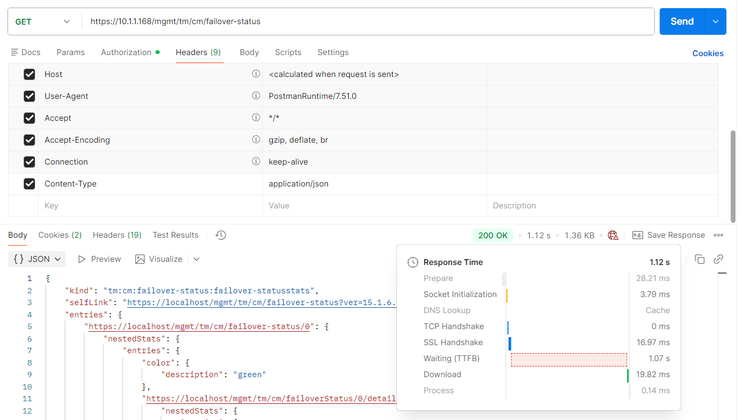The image size is (743, 420).
Task: Open more response options ellipsis
Action: coord(718,235)
